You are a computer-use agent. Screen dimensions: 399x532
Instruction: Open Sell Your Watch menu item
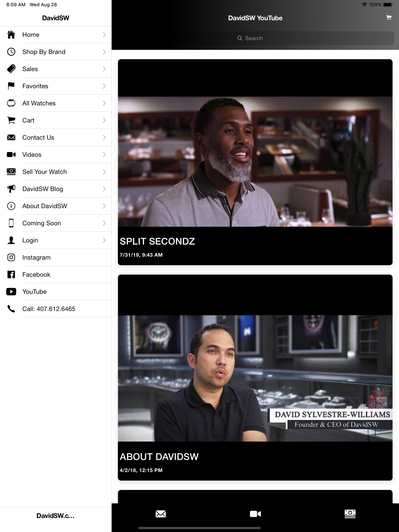point(56,172)
